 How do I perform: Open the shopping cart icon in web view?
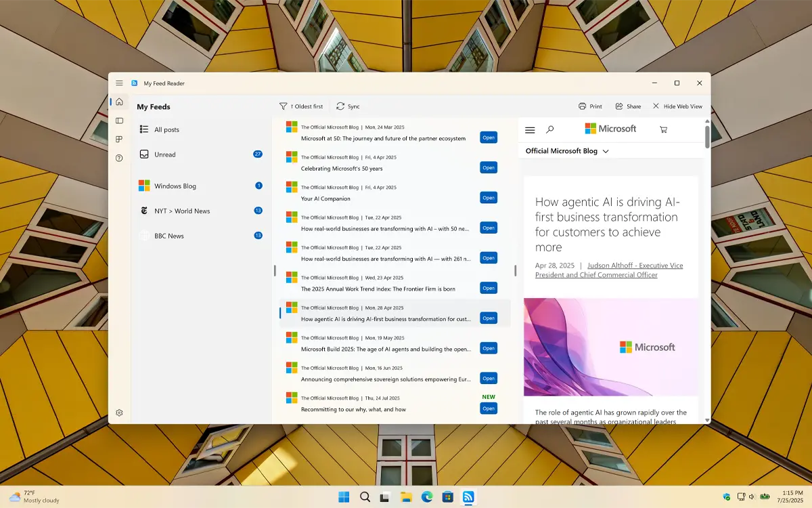click(x=663, y=129)
